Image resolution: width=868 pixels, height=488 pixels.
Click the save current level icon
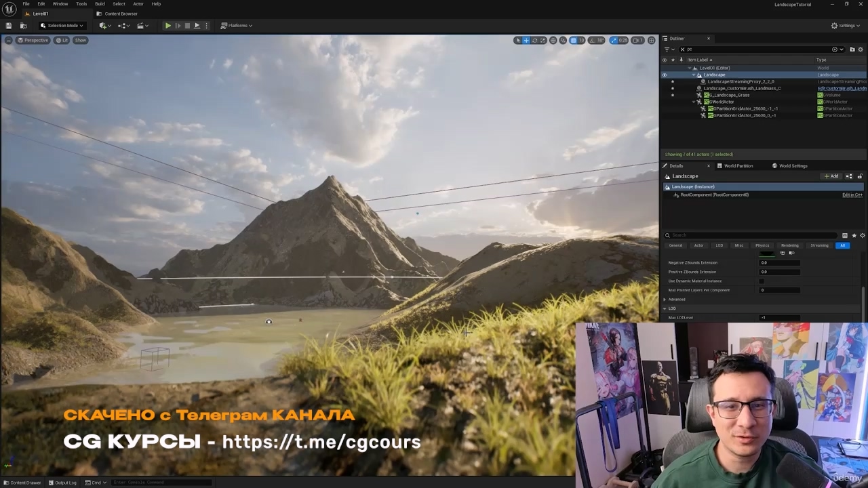click(x=9, y=26)
